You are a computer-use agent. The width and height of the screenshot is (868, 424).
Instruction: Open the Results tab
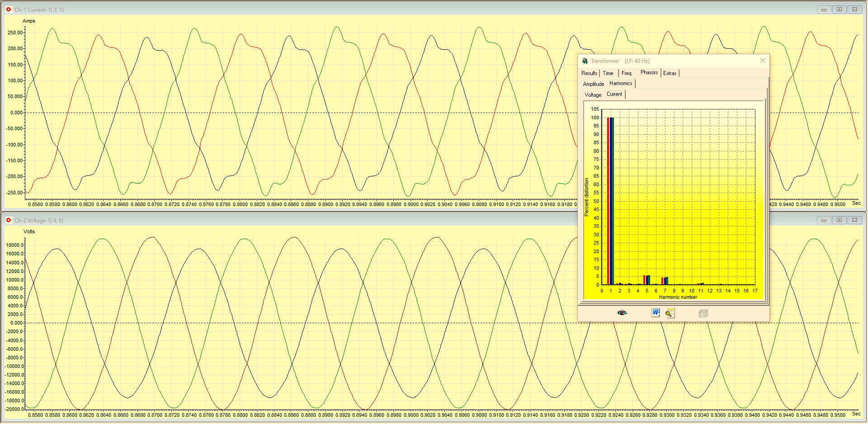tap(589, 73)
